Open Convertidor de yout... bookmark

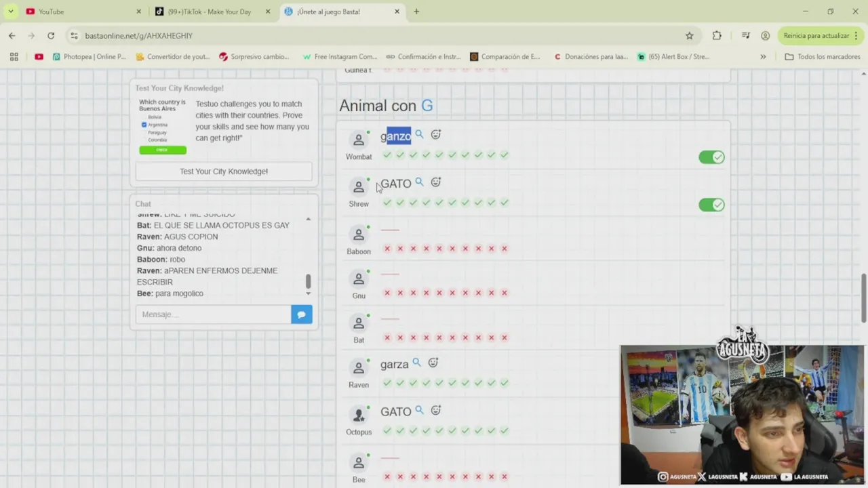(172, 57)
